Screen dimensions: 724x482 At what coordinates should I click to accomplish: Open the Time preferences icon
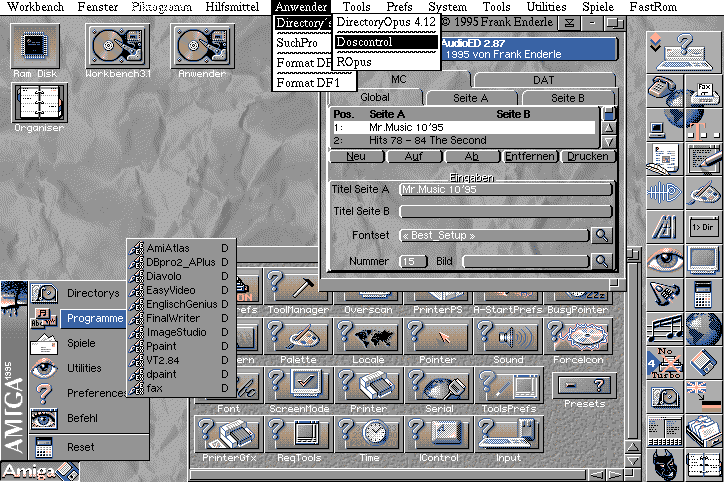[x=368, y=434]
